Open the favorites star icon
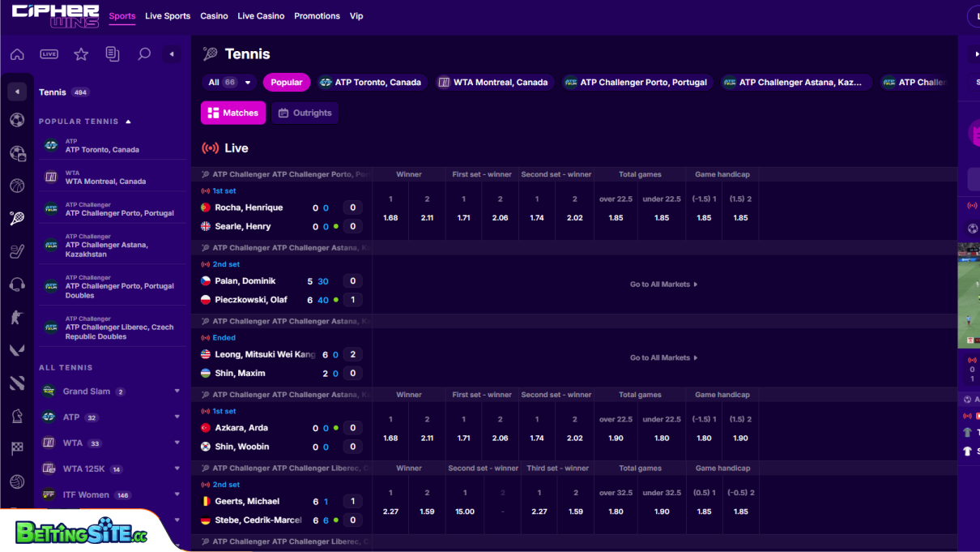The width and height of the screenshot is (980, 552). [80, 54]
